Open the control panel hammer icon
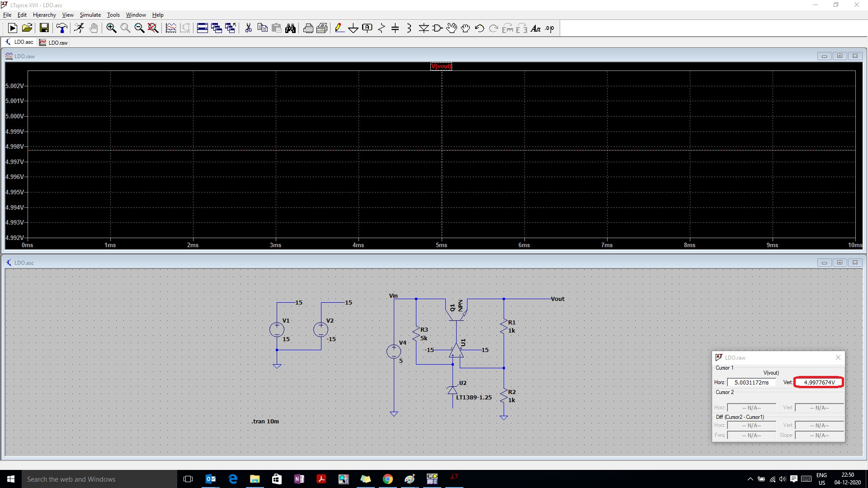Screen dimensions: 868x488 62,28
